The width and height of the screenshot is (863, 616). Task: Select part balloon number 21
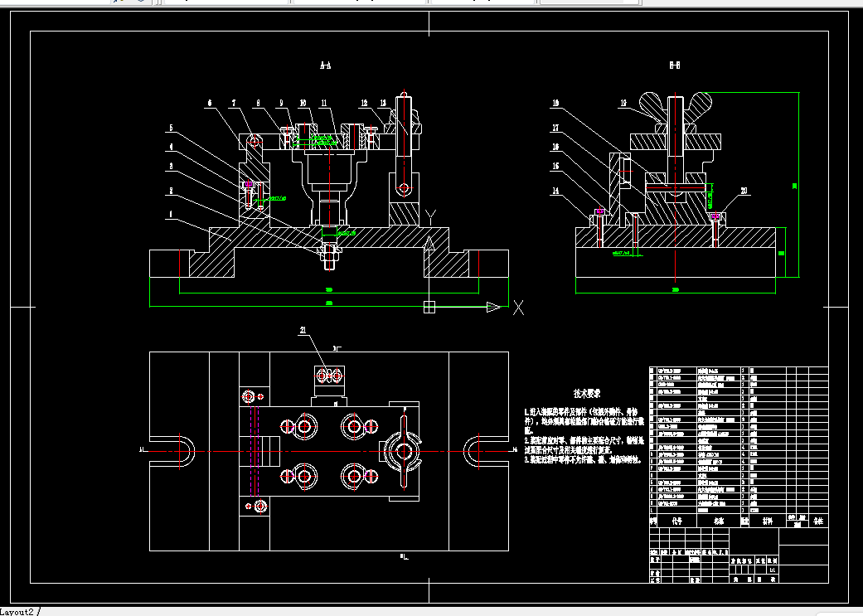(303, 330)
